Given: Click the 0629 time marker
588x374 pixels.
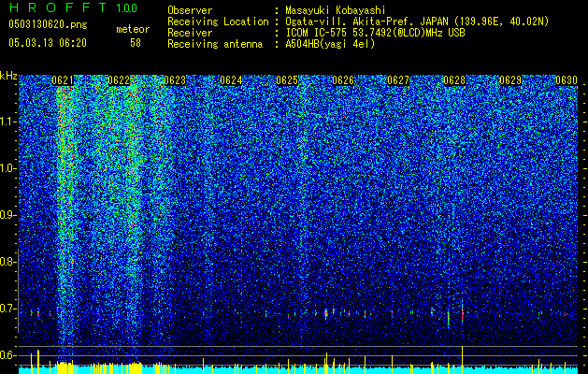Looking at the screenshot, I should [510, 80].
